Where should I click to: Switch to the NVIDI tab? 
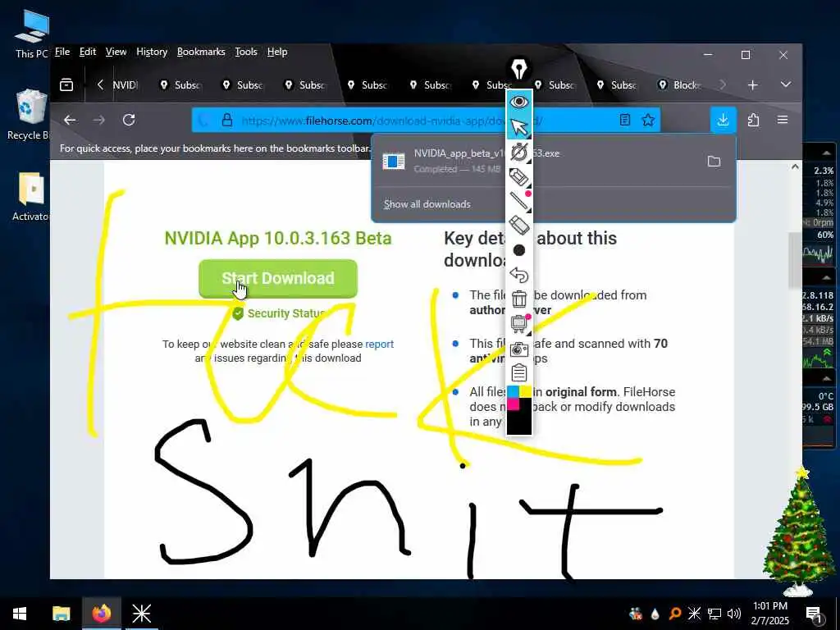(x=125, y=84)
